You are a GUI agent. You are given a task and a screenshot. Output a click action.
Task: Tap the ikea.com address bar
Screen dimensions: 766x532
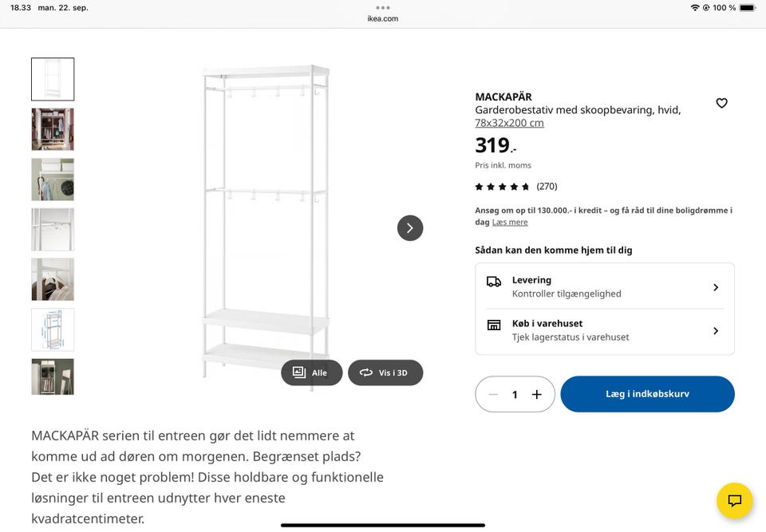pos(383,18)
